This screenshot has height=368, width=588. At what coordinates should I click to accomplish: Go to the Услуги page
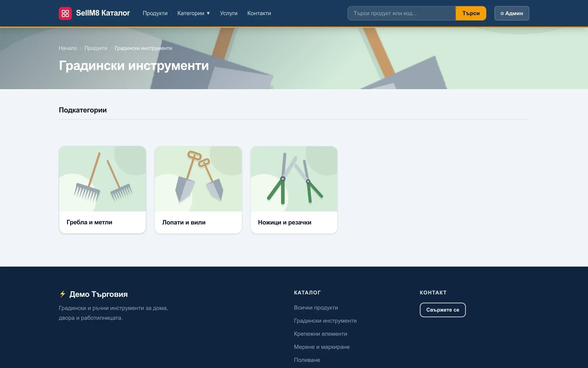228,13
